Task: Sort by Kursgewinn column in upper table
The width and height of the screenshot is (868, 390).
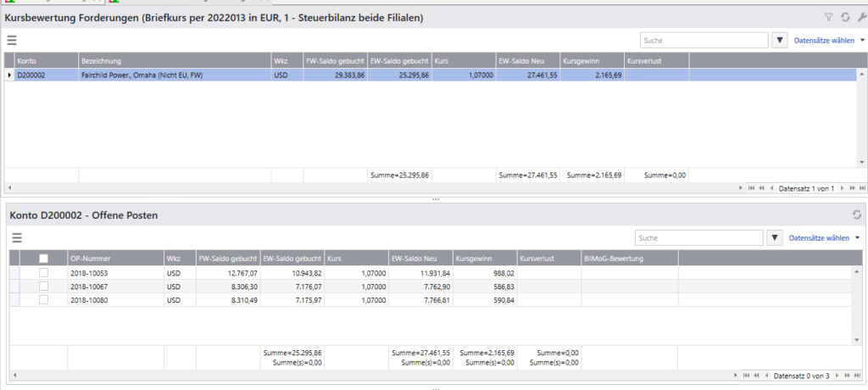Action: tap(592, 61)
